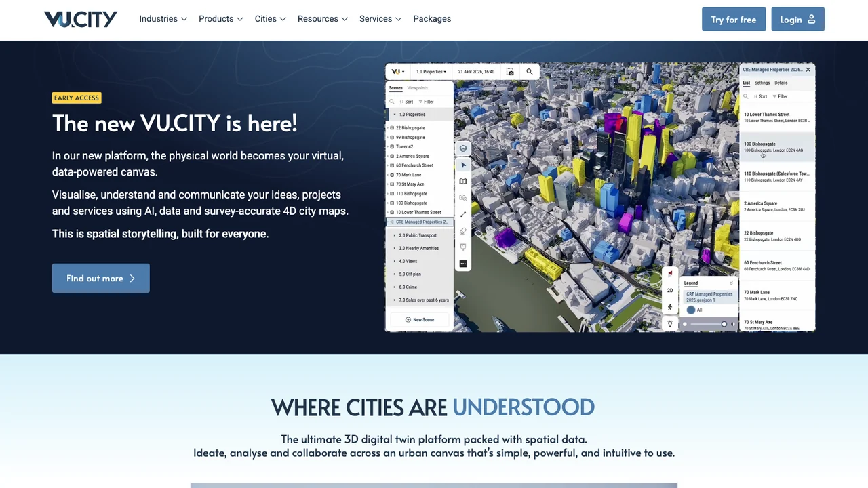Expand the Cities dropdown

270,19
